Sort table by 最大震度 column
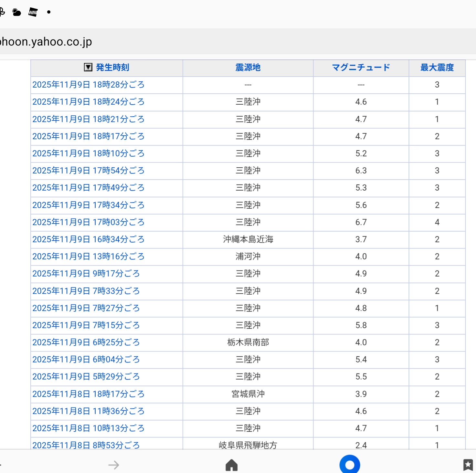476x473 pixels. coord(437,68)
